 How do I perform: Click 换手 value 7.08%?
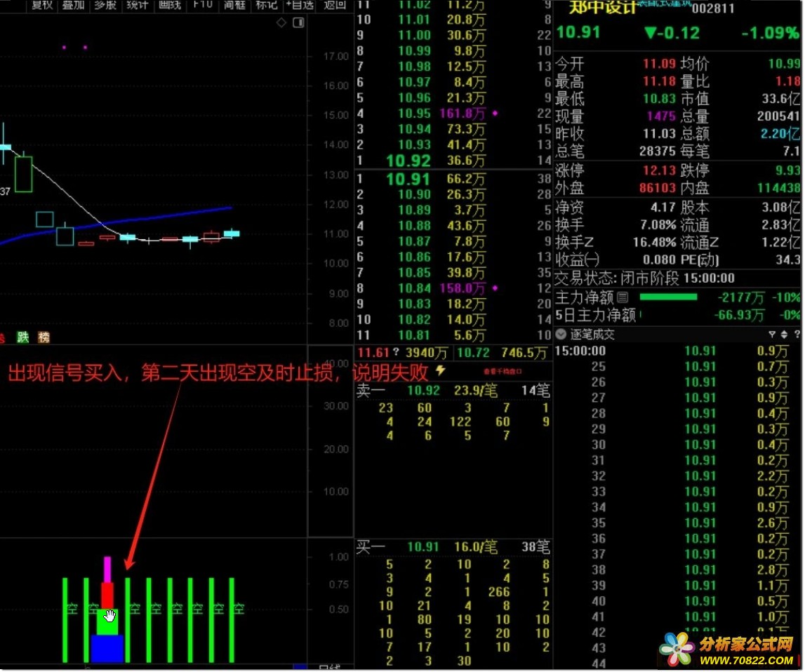(658, 225)
